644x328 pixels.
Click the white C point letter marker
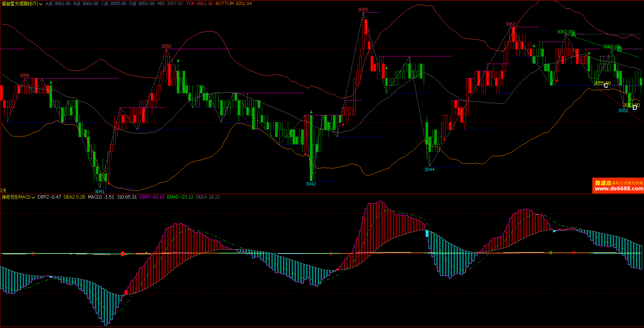606,85
